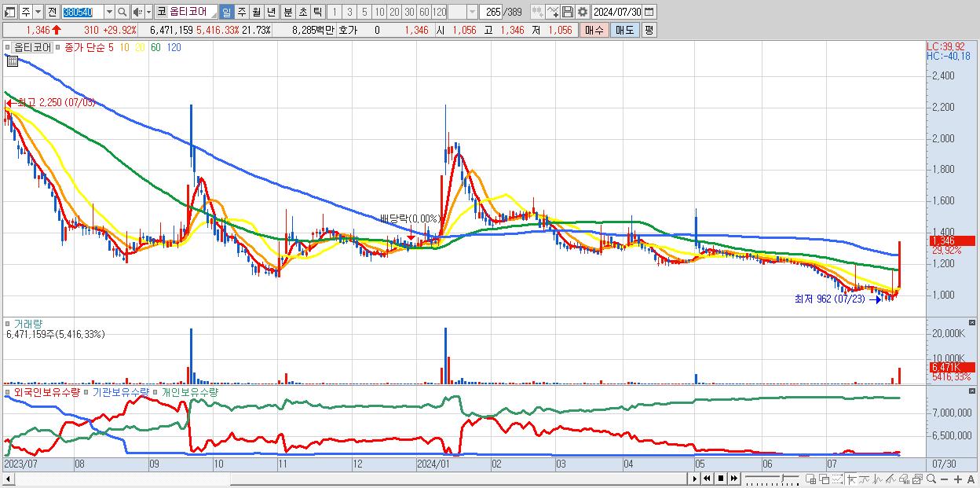Zoom in with the plus icon
This screenshot has width=980, height=488.
point(957,479)
